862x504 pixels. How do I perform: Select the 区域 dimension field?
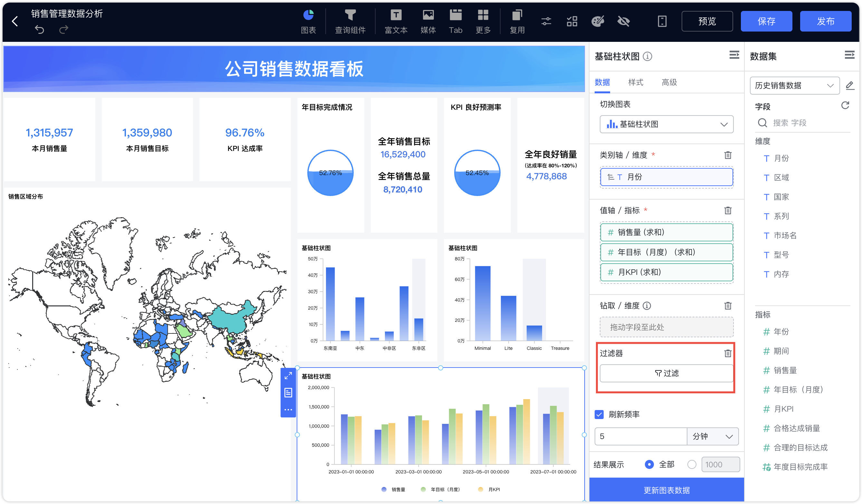781,178
